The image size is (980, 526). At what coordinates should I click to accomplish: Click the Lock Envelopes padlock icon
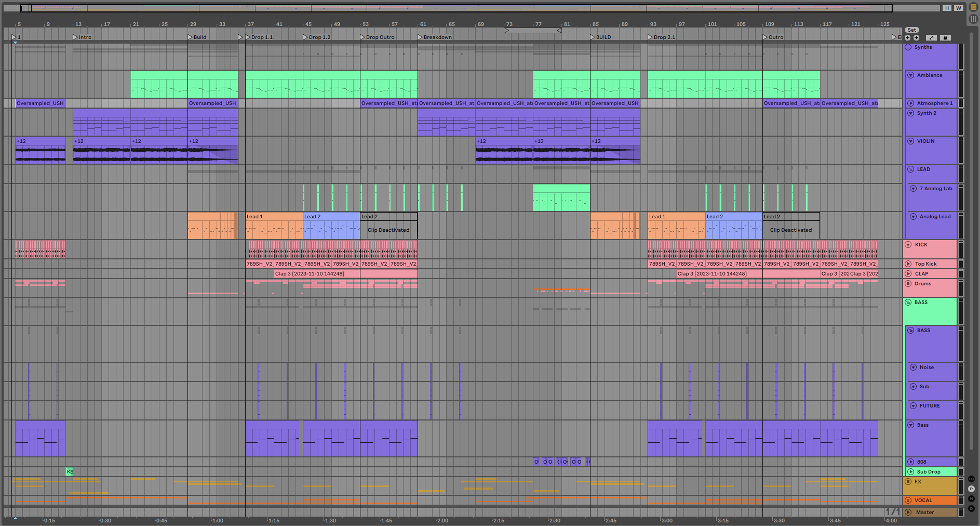click(x=945, y=37)
